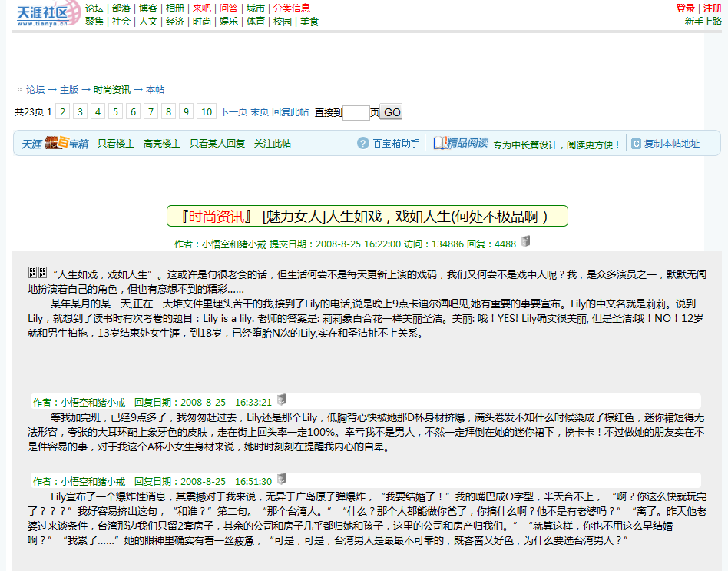Click the 时尚资讯 breadcrumb link
Image resolution: width=728 pixels, height=571 pixels.
pos(112,90)
